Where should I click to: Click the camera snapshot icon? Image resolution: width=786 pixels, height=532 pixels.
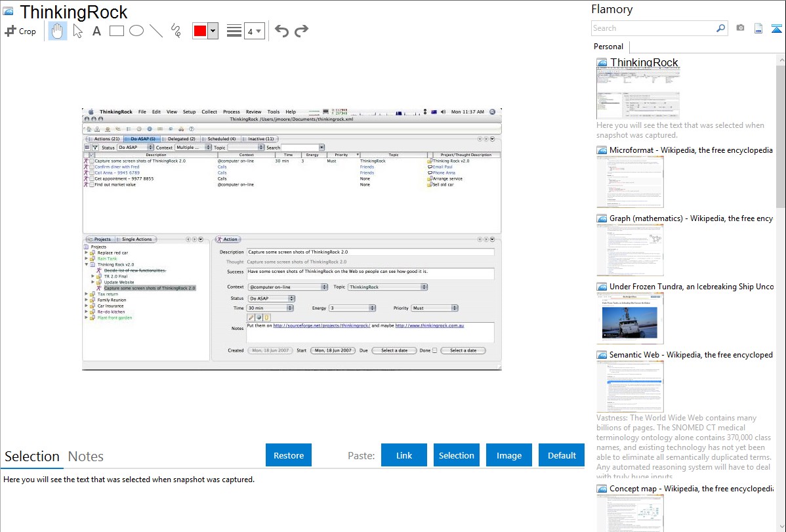coord(740,28)
